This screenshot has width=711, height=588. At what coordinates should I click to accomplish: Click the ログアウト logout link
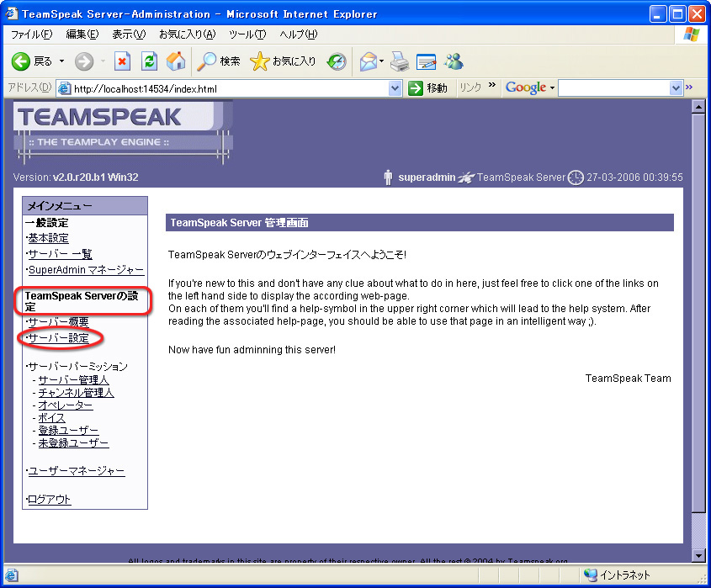[x=50, y=500]
